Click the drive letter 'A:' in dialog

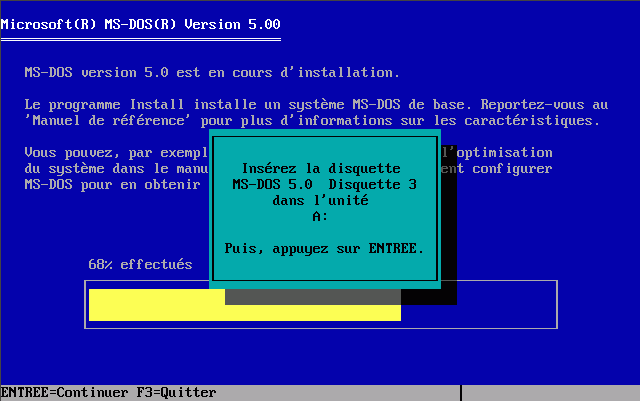click(320, 216)
